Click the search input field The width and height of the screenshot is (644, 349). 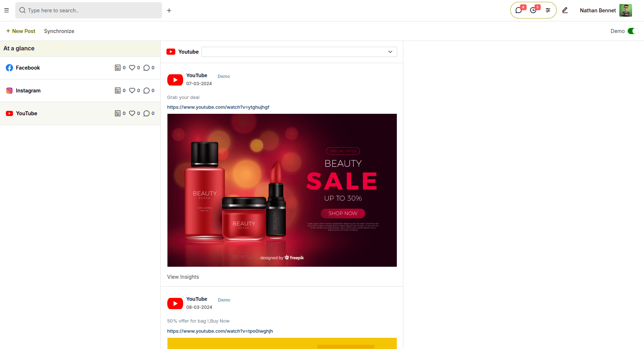click(88, 11)
